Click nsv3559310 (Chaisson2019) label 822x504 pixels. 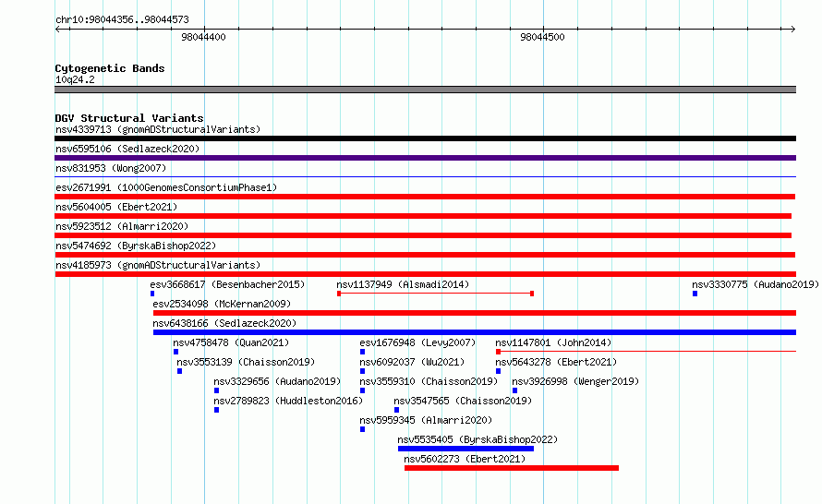click(429, 381)
